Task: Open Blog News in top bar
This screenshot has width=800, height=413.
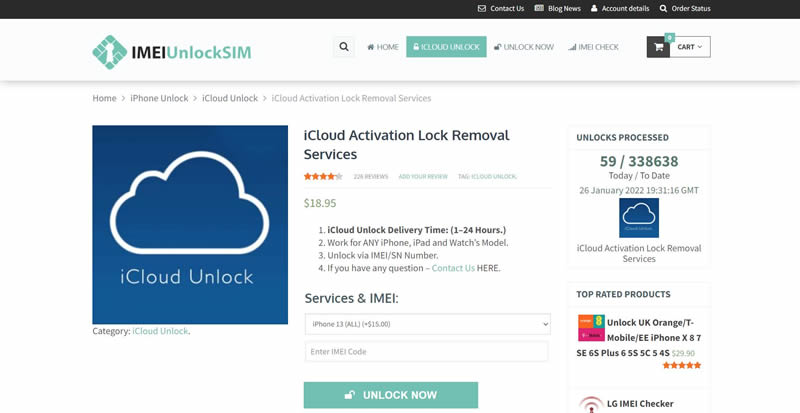Action: point(558,9)
